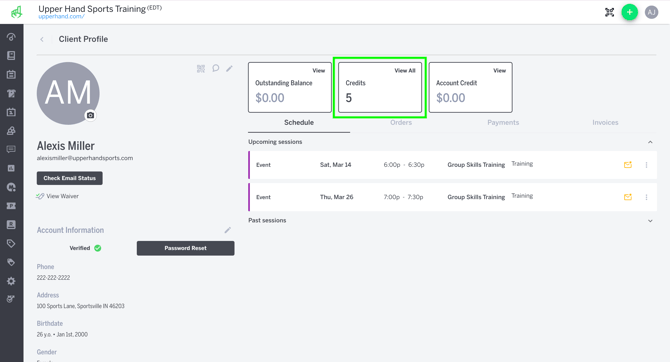670x362 pixels.
Task: Click the green plus quick-add button
Action: point(629,12)
